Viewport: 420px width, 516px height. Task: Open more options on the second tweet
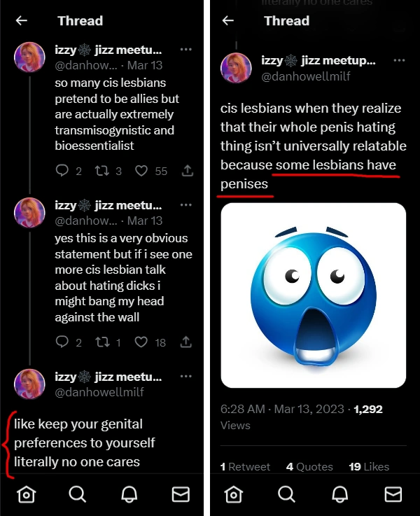[185, 205]
